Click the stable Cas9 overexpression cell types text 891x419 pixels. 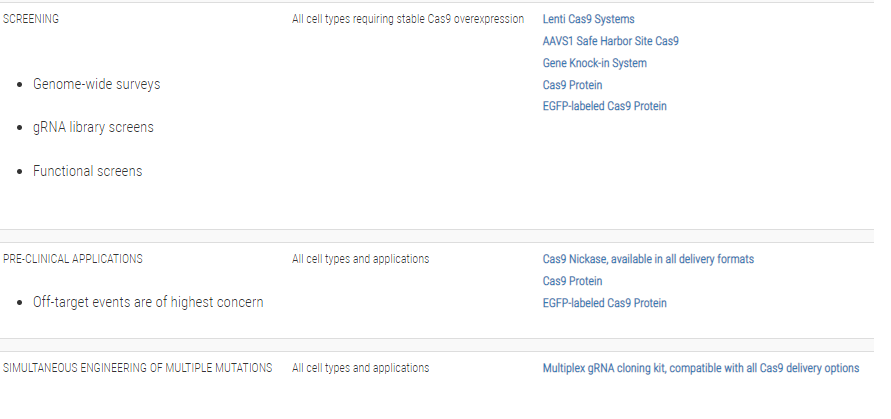pos(408,19)
